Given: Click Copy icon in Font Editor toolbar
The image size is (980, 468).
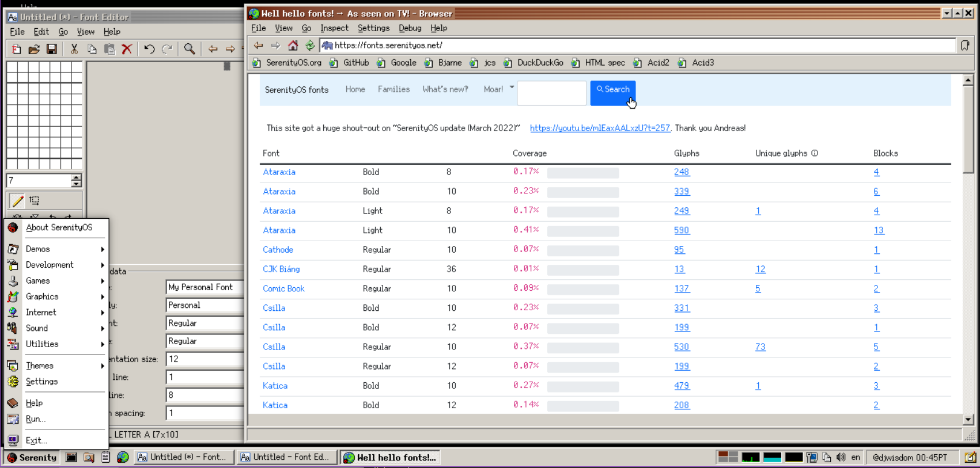Looking at the screenshot, I should [x=92, y=49].
